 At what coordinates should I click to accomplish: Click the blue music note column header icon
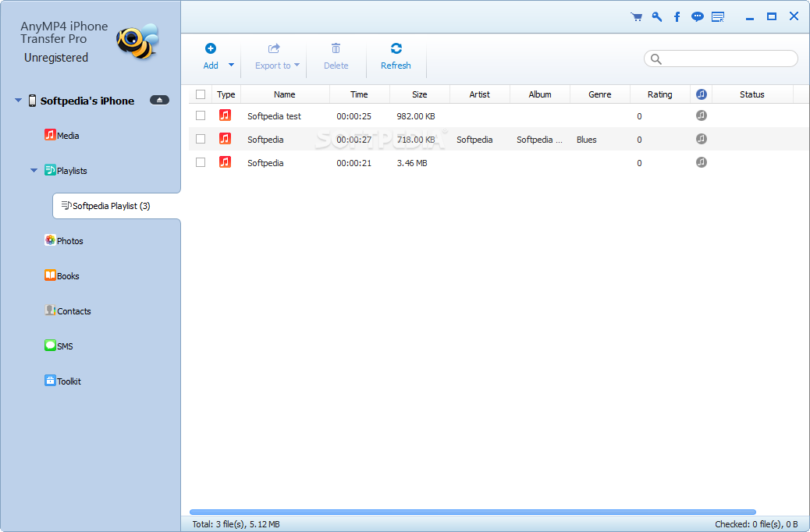[701, 94]
